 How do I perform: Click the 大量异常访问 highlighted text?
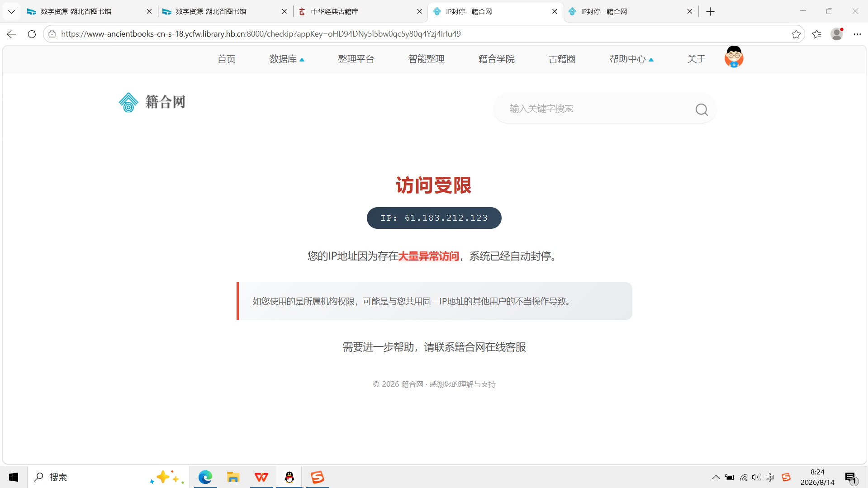tap(429, 256)
